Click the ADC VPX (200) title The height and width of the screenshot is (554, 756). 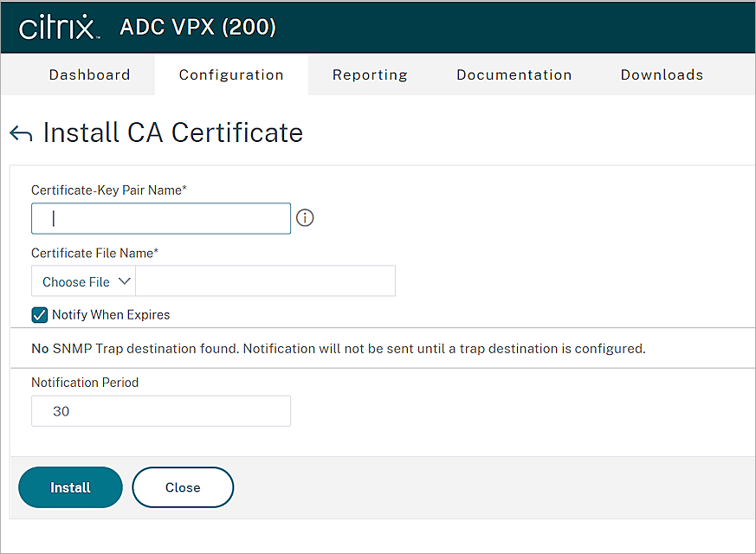coord(197,27)
